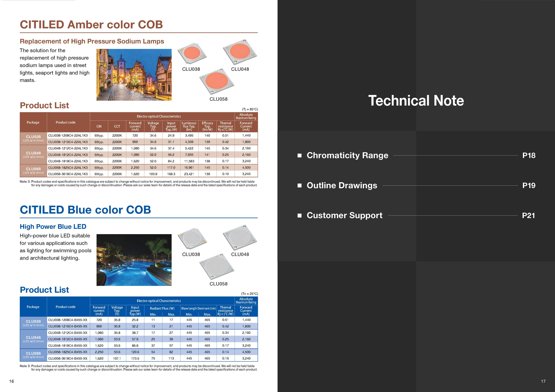
Task: Click the Efficacy Typ. column header
Action: click(207, 126)
